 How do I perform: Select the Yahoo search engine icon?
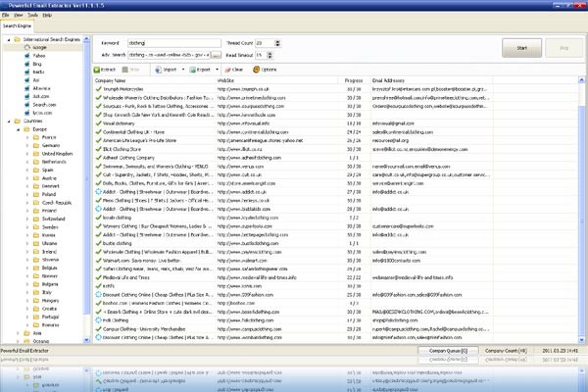[x=27, y=56]
